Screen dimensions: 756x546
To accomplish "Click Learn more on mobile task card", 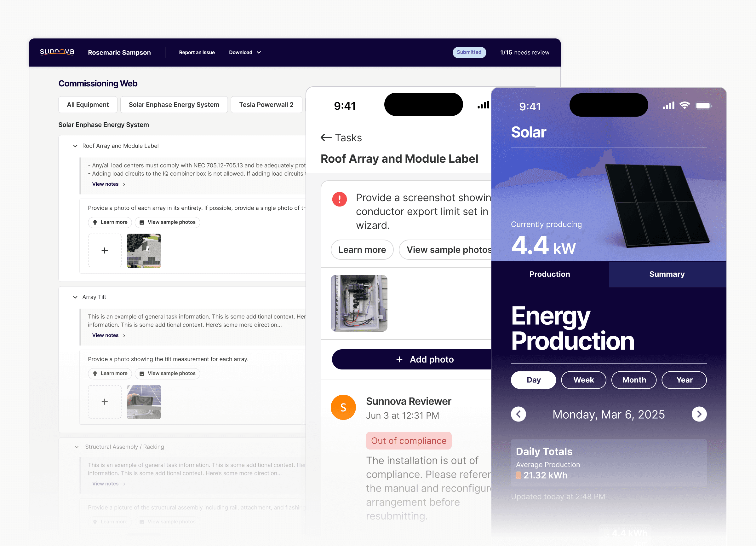I will click(362, 250).
